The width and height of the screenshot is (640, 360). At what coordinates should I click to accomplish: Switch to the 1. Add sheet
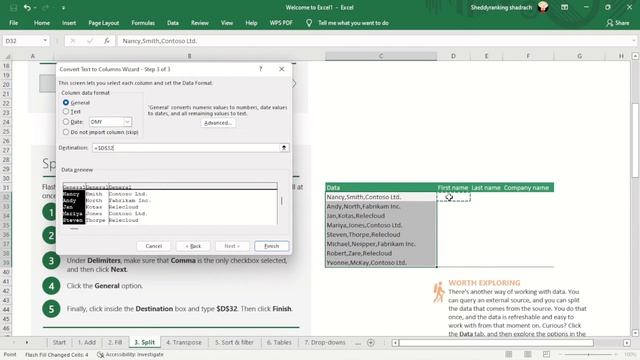tap(87, 342)
